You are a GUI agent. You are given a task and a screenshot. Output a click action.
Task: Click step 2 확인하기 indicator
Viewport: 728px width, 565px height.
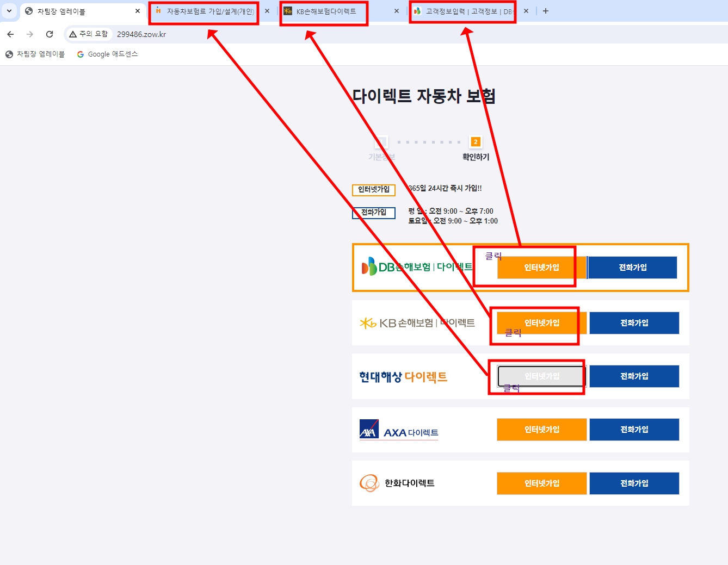[x=476, y=142]
